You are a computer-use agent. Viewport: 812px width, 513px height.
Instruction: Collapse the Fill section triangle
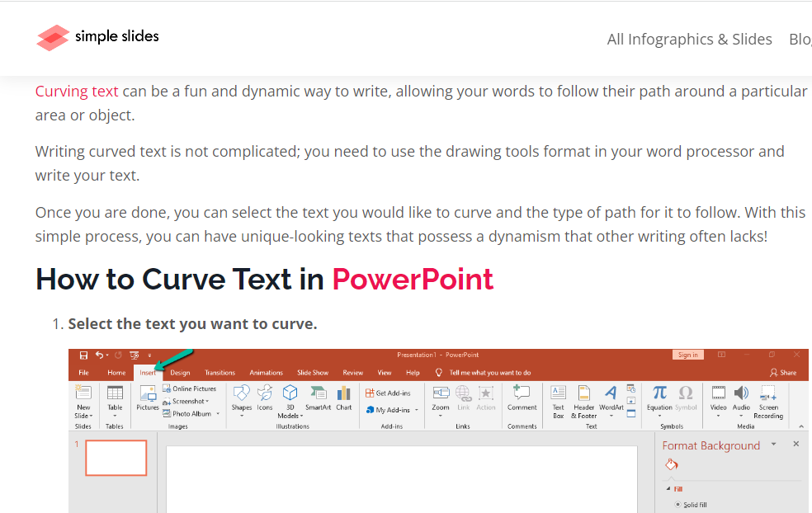(668, 489)
